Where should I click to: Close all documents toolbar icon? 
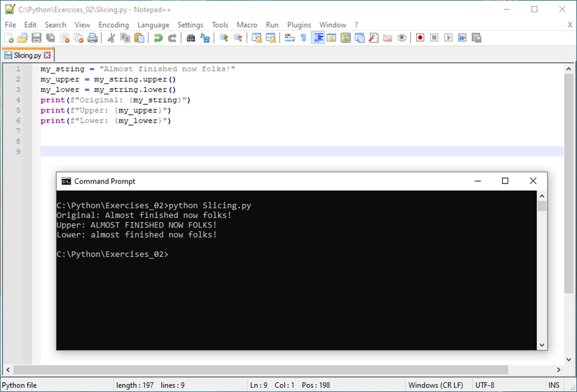click(79, 38)
